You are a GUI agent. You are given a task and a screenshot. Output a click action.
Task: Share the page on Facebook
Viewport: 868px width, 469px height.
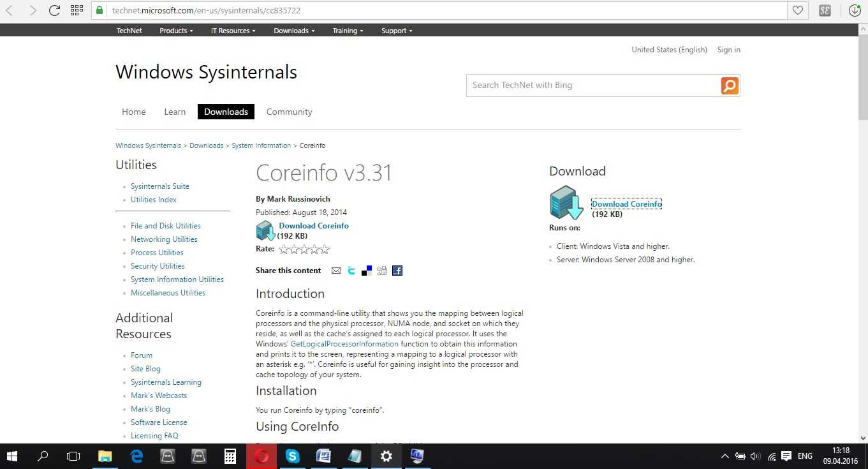pos(397,271)
